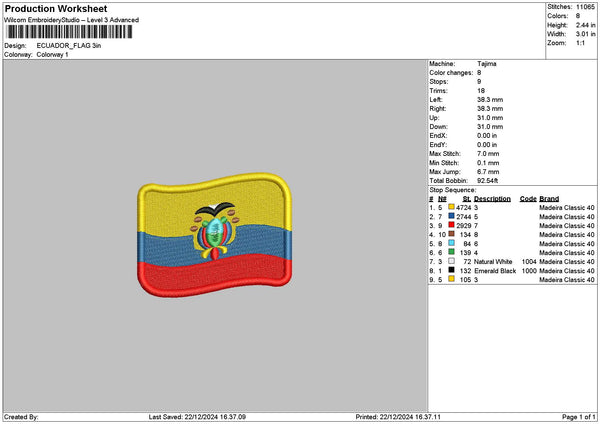Image resolution: width=600 pixels, height=424 pixels.
Task: Click the Emerald Black color swatch
Action: tap(451, 270)
